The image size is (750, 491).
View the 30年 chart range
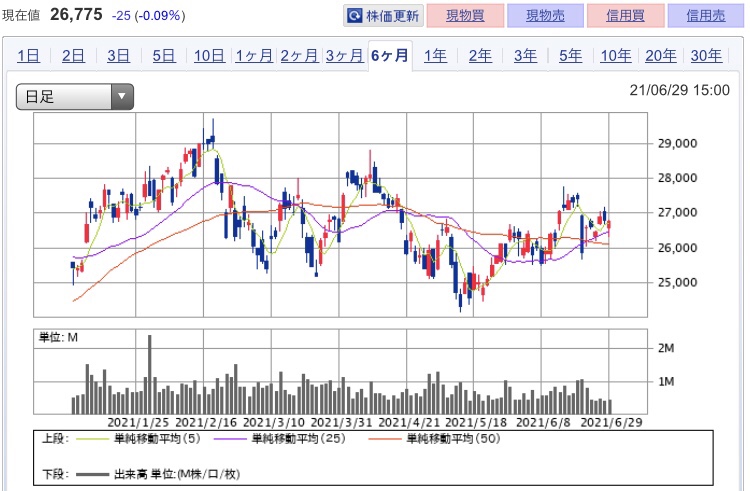[706, 56]
